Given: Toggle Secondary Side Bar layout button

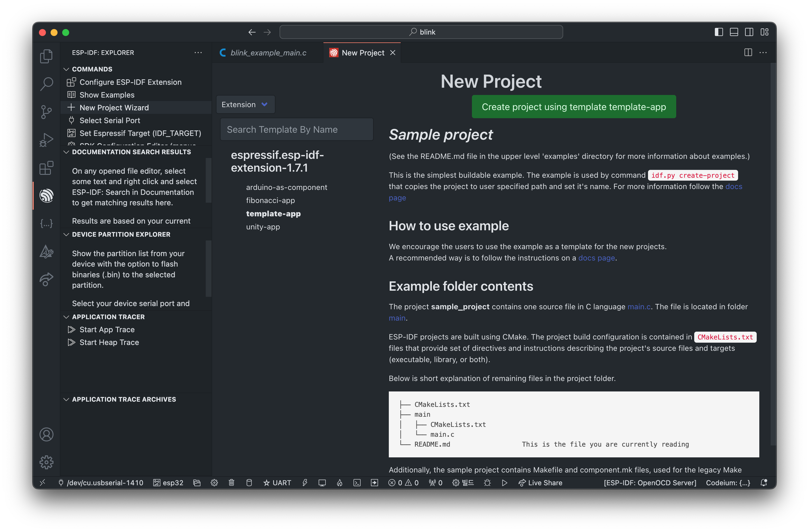Looking at the screenshot, I should point(749,32).
